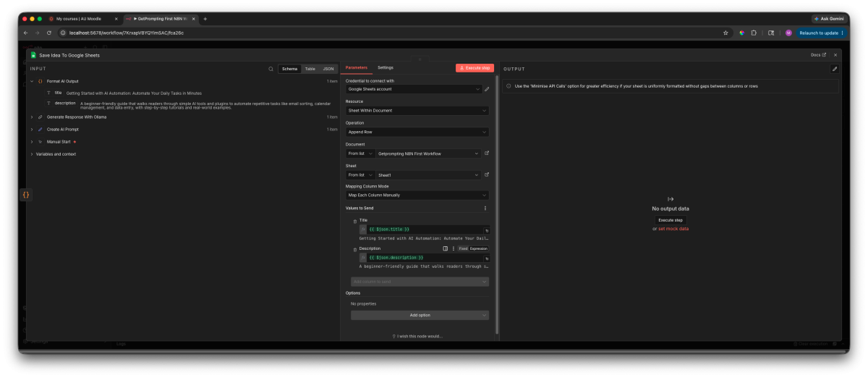Delete the Title column trash icon
868x378 pixels.
coord(354,220)
